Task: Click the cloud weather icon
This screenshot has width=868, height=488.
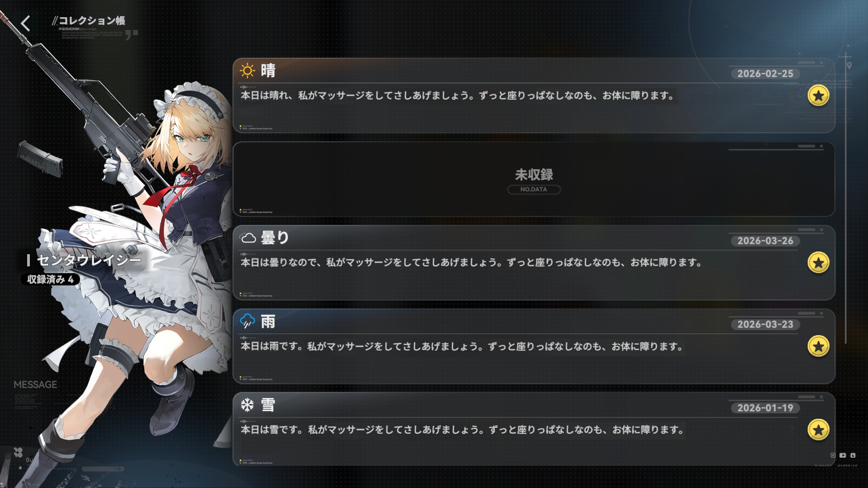Action: (248, 238)
